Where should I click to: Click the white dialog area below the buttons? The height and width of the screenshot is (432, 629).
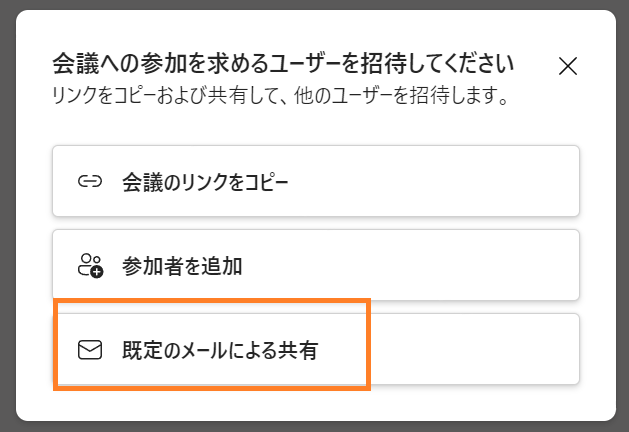pos(316,403)
